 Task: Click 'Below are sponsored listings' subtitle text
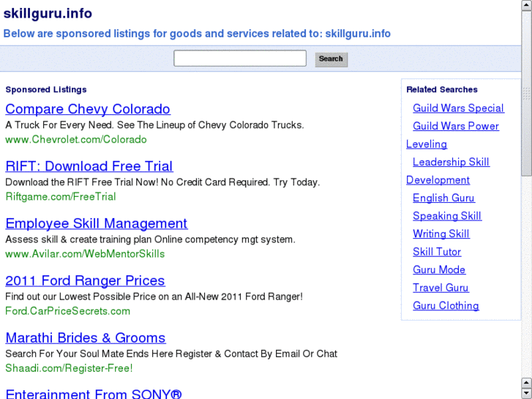pos(197,34)
